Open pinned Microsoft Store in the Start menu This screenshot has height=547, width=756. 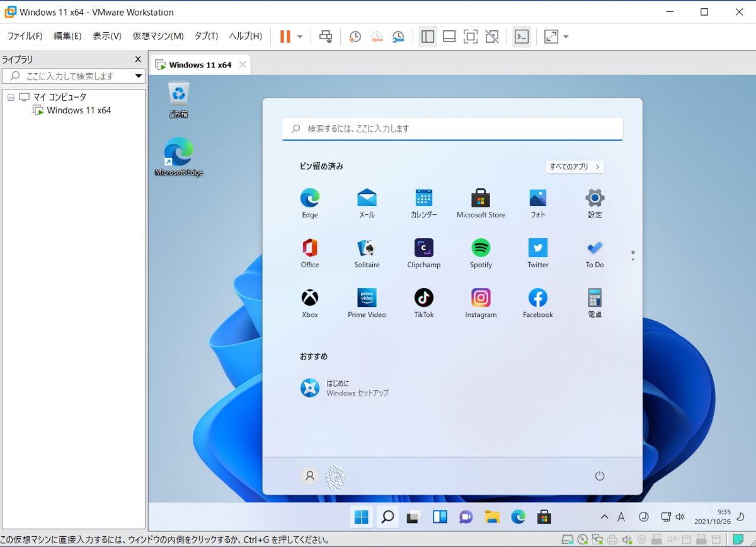(481, 204)
